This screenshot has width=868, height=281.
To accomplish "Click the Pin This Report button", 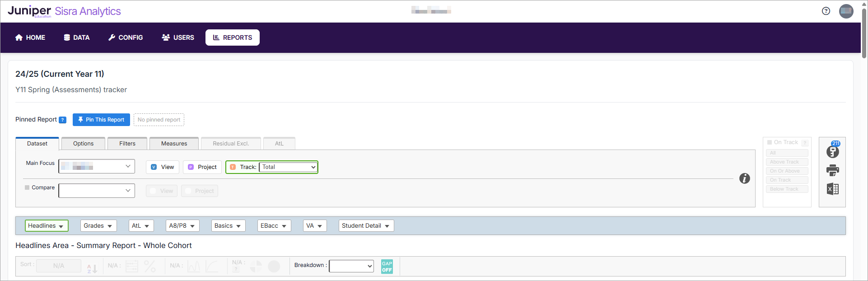I will point(101,120).
